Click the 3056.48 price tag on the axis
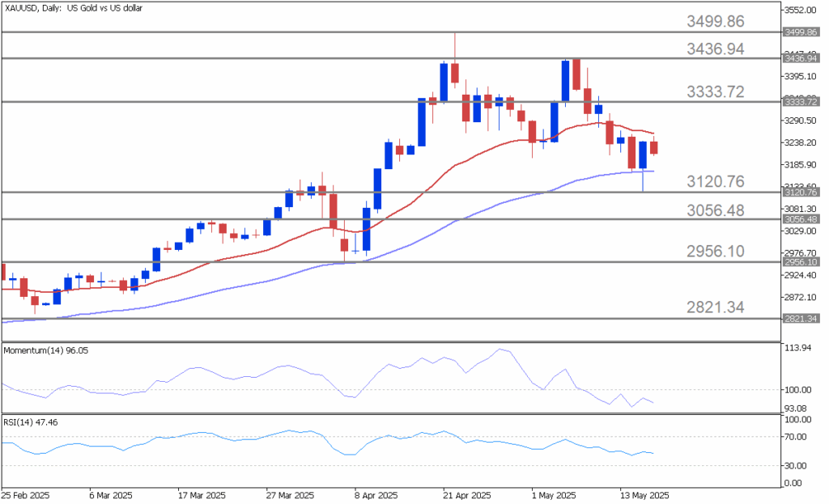Viewport: 829px width, 504px height. [x=801, y=219]
